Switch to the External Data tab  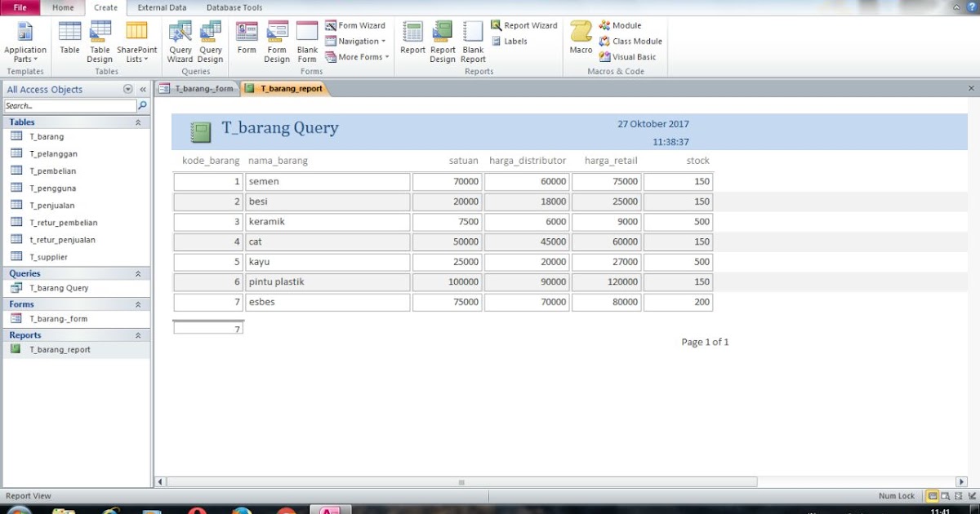point(162,7)
